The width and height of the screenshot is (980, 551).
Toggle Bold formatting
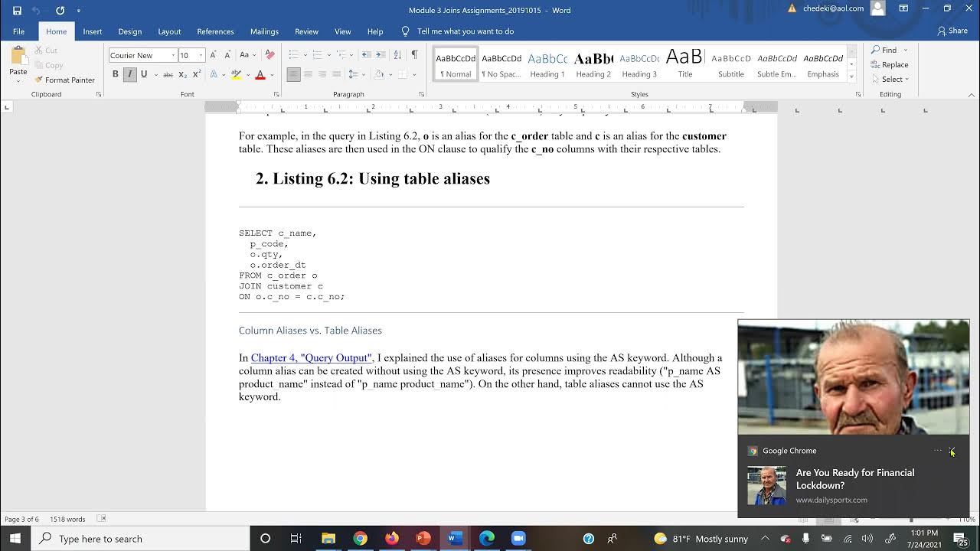point(116,74)
